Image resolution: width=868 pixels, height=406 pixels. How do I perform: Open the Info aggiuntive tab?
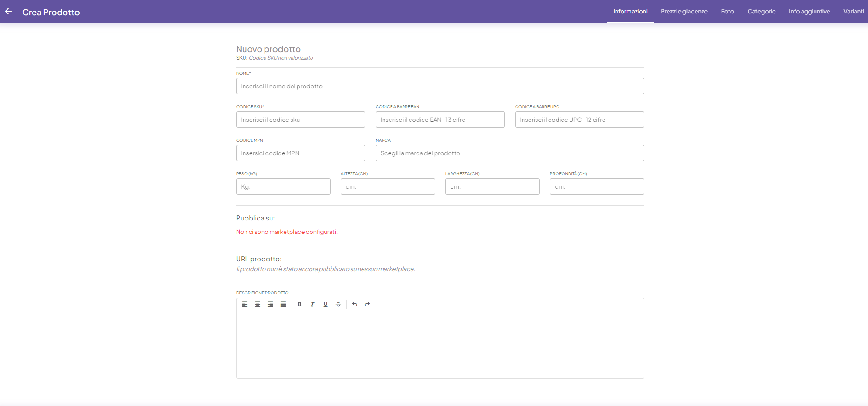tap(809, 12)
